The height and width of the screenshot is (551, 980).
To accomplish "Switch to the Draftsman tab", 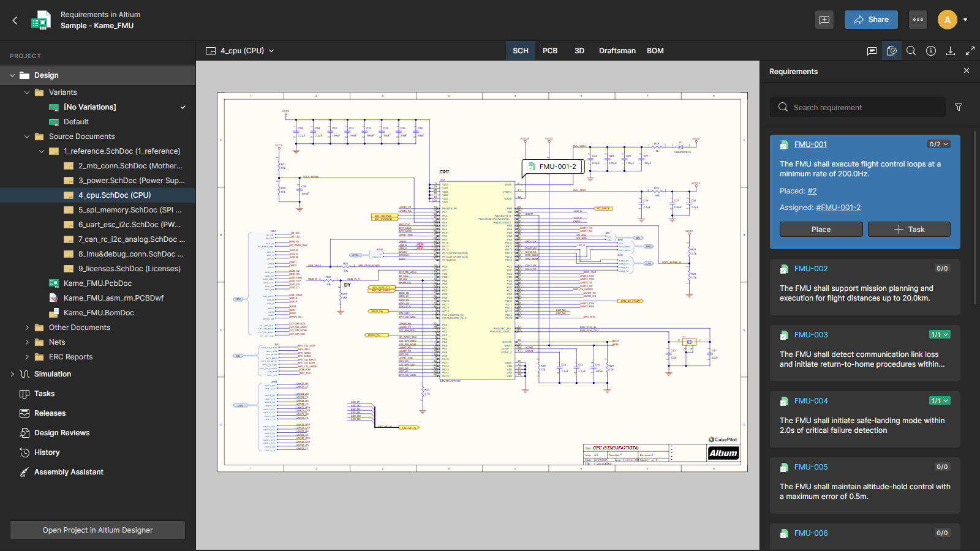I will (617, 51).
